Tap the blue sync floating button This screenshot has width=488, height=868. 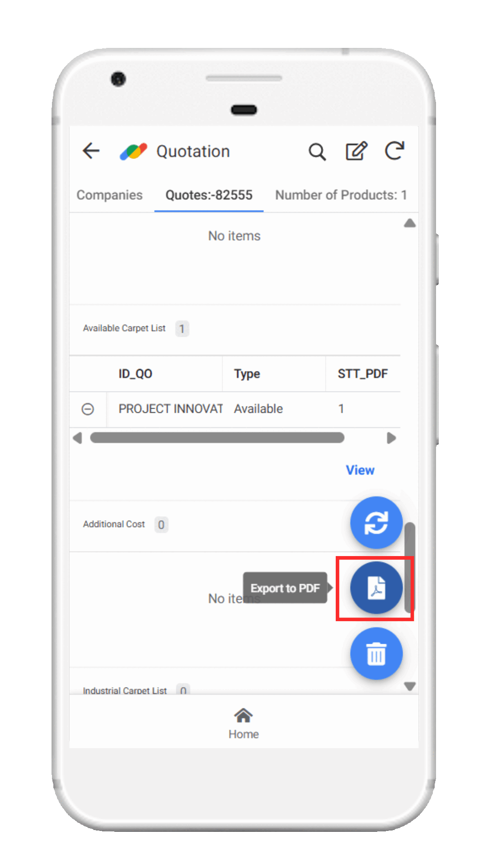pos(376,523)
